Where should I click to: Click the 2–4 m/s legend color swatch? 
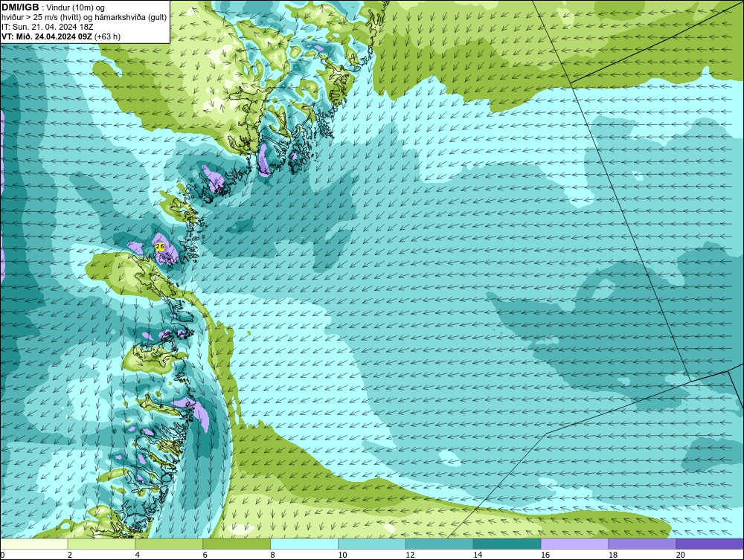tap(101, 544)
